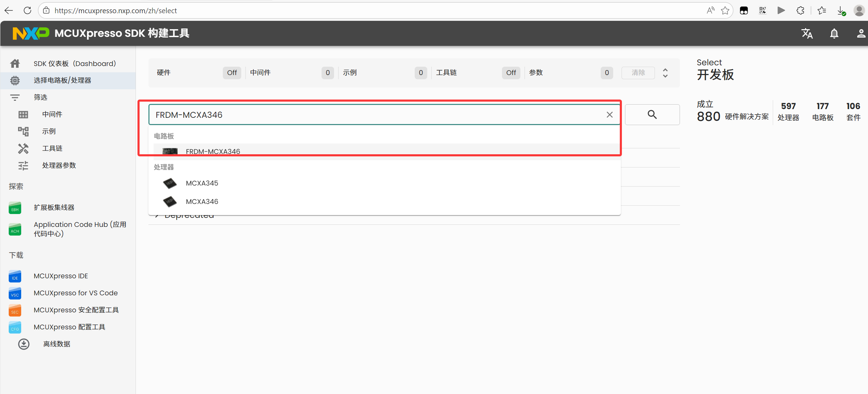The width and height of the screenshot is (868, 394).
Task: Open the browser downloads icon
Action: tap(841, 10)
